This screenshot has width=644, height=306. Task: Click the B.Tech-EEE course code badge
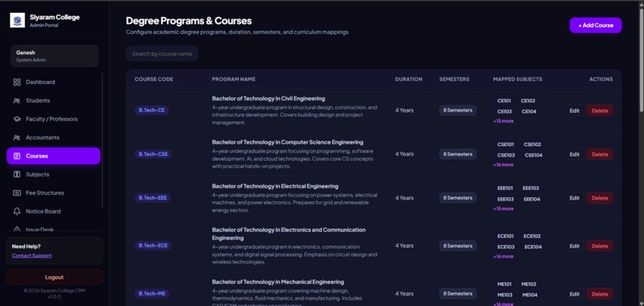pos(153,198)
